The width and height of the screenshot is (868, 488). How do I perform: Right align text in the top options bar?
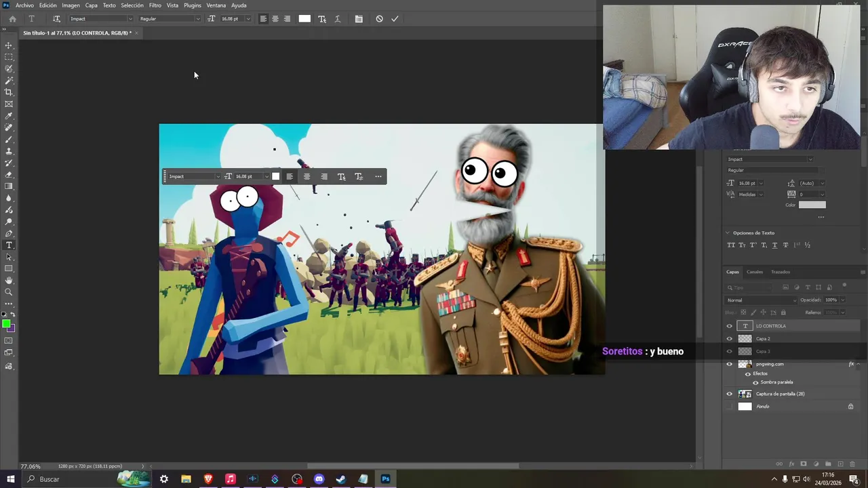(287, 19)
